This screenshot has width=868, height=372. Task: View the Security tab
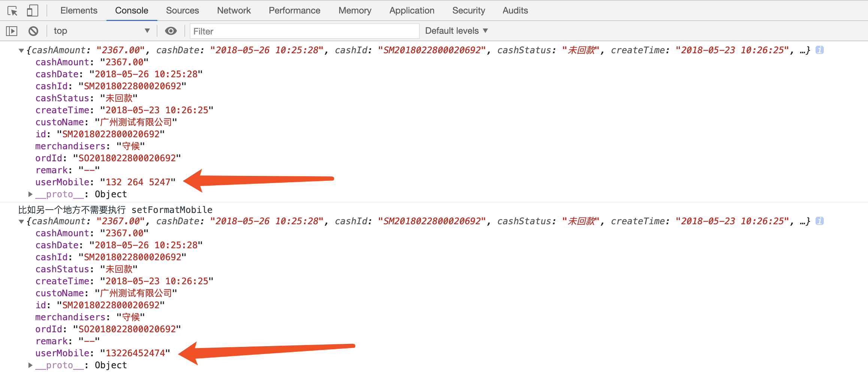click(468, 10)
